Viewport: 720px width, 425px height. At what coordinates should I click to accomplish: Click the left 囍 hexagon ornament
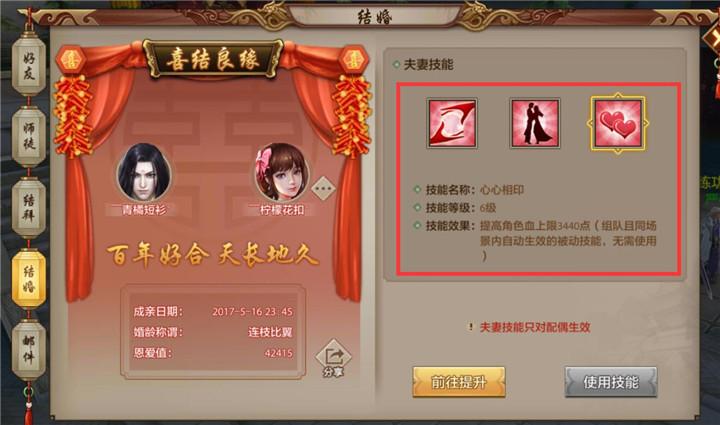click(x=71, y=60)
